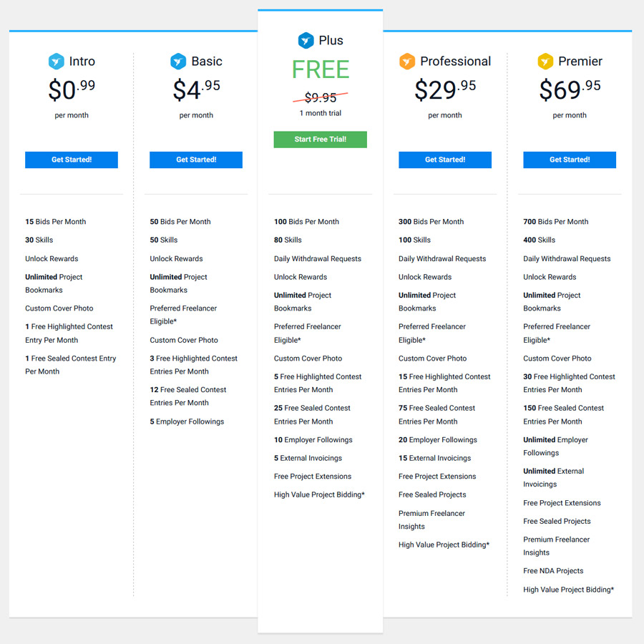The width and height of the screenshot is (644, 644).
Task: Click the Professional plan title
Action: pos(455,62)
